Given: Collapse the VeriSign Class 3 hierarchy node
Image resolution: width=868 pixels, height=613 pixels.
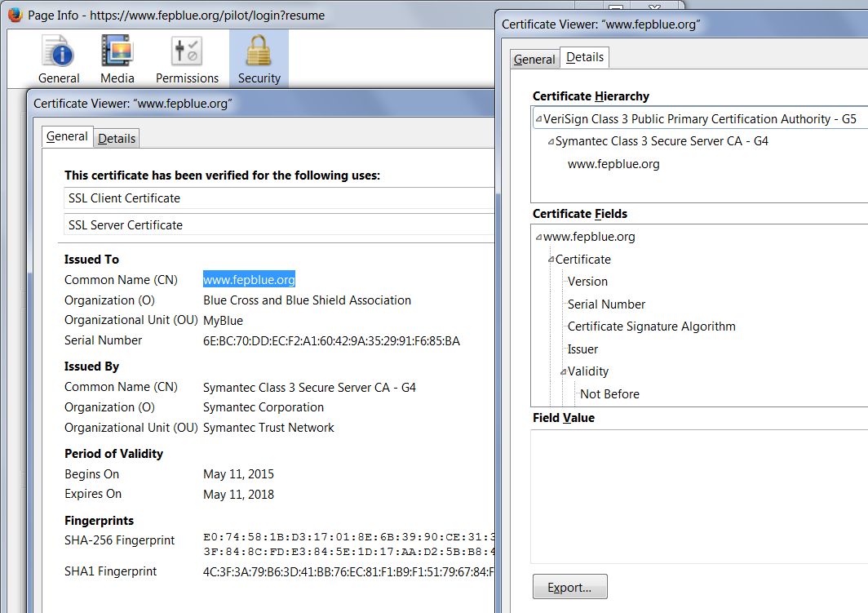Looking at the screenshot, I should click(538, 119).
